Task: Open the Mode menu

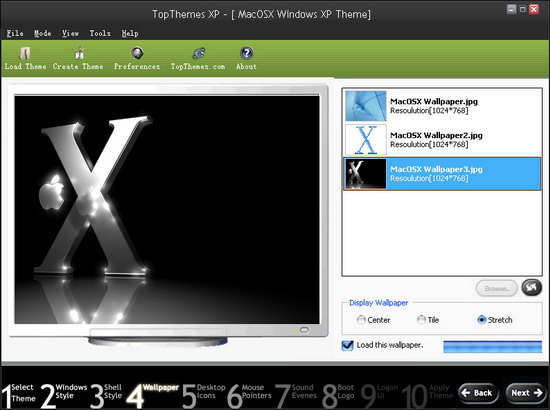Action: click(x=43, y=33)
